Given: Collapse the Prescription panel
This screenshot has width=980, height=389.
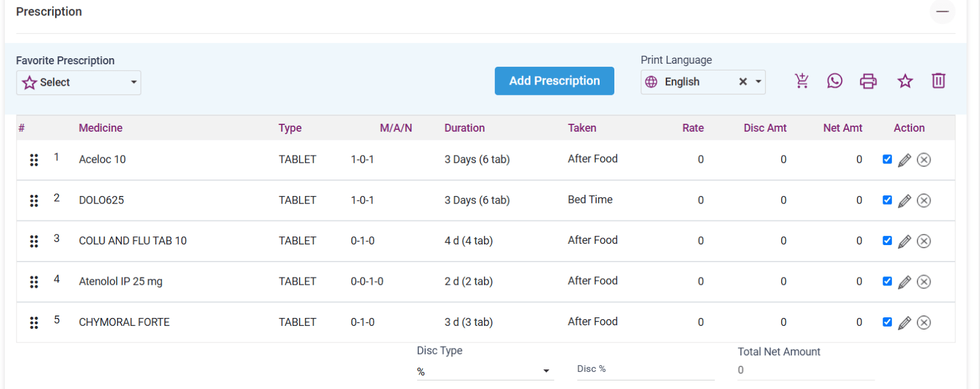Looking at the screenshot, I should click(942, 12).
